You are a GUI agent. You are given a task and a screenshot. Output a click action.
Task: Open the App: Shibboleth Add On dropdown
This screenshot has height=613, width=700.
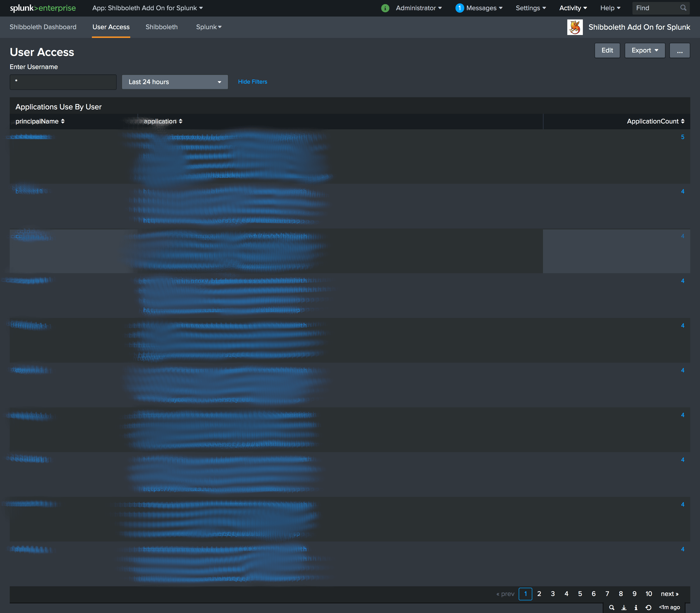click(x=148, y=8)
